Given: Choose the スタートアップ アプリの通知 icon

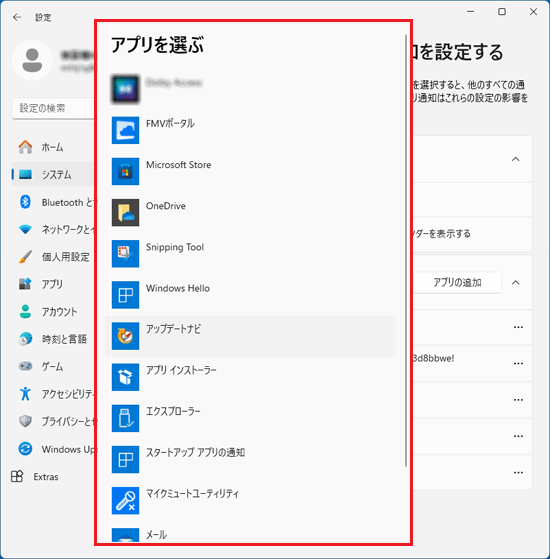Looking at the screenshot, I should coord(125,460).
